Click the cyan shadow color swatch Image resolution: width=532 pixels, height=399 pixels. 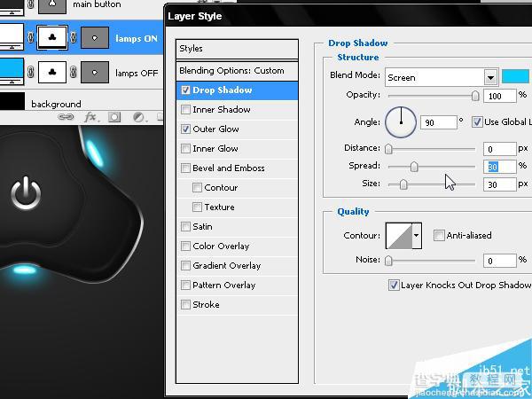[x=515, y=76]
